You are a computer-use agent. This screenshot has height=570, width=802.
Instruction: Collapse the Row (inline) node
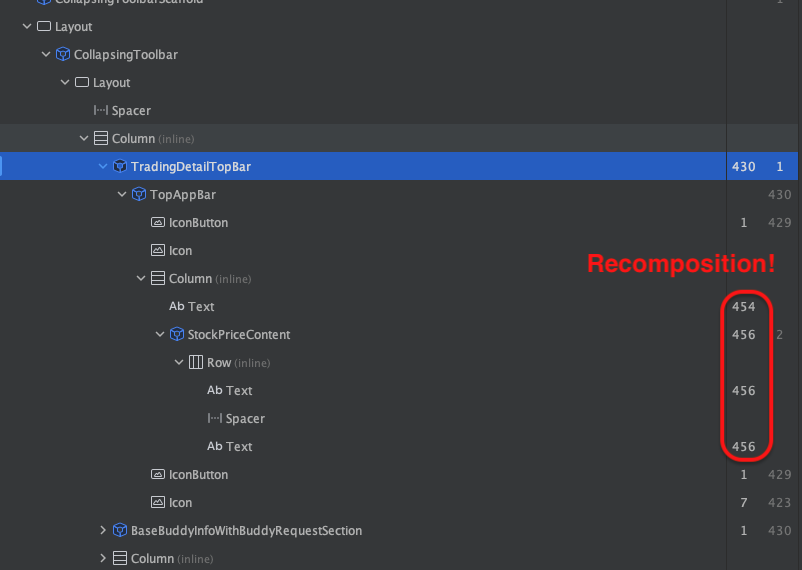[179, 362]
